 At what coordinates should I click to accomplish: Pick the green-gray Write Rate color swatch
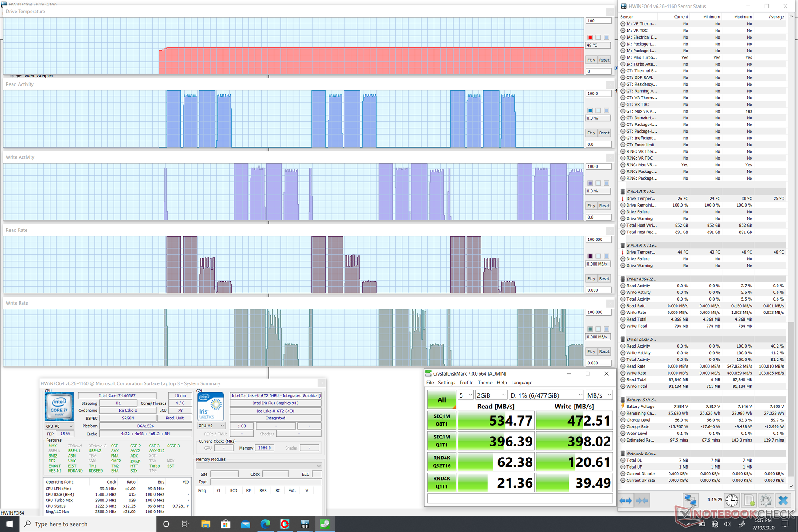pyautogui.click(x=590, y=329)
